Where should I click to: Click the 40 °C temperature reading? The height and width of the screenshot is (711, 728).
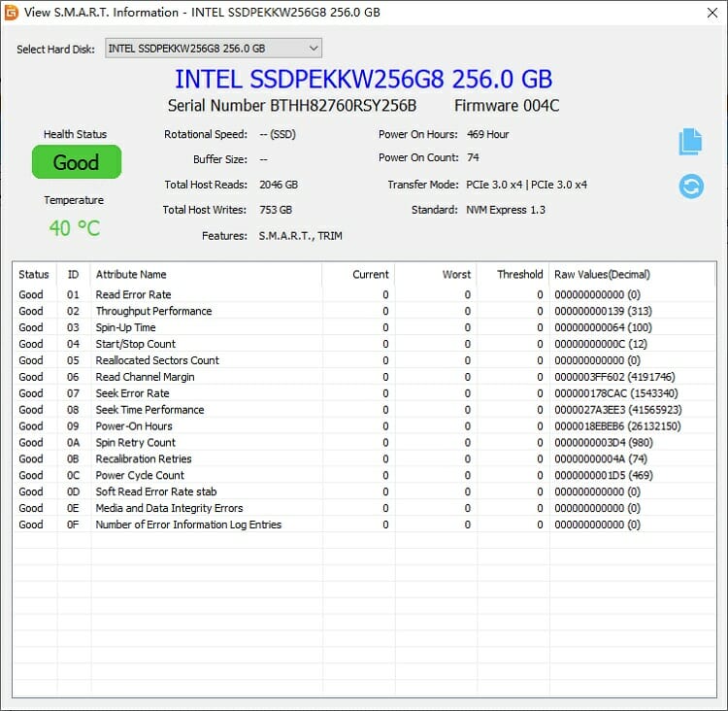point(74,228)
